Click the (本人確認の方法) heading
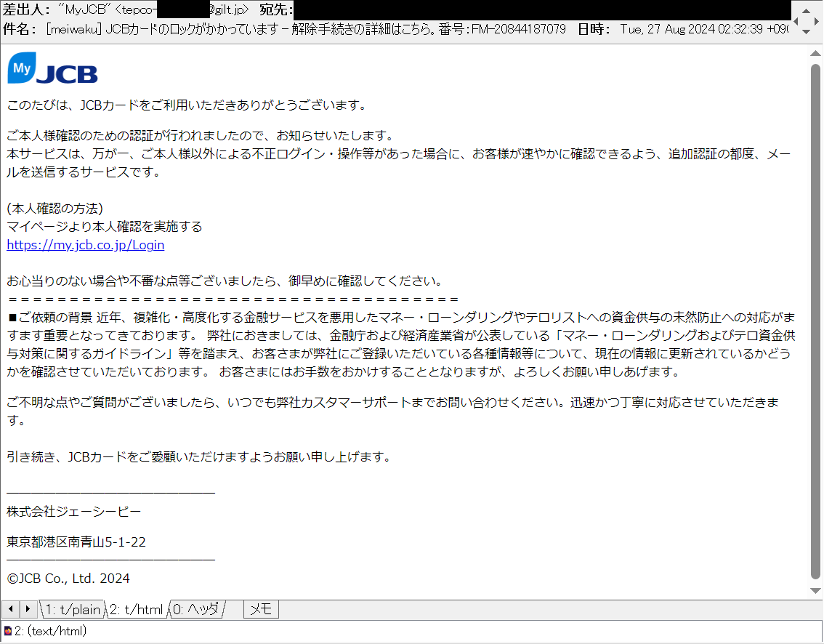 click(x=54, y=209)
